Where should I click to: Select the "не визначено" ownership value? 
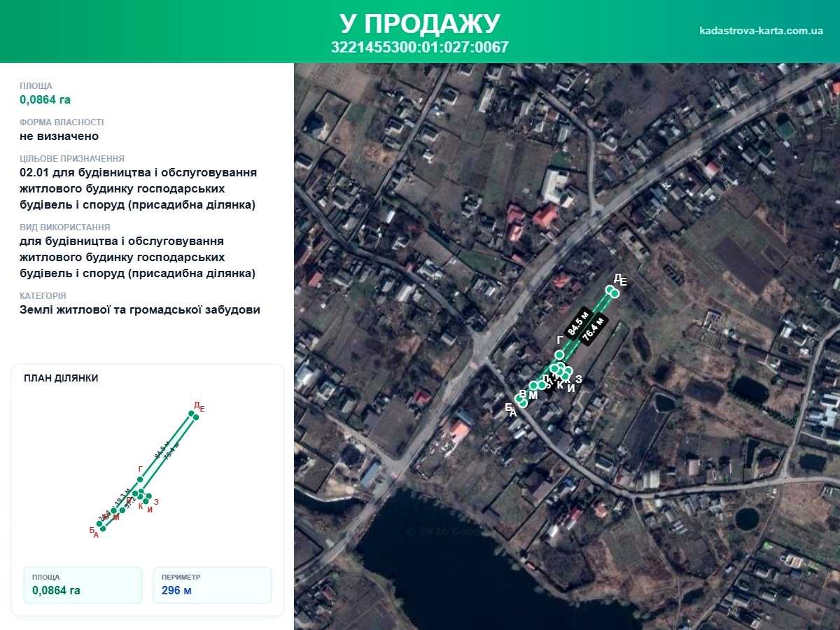(x=59, y=136)
